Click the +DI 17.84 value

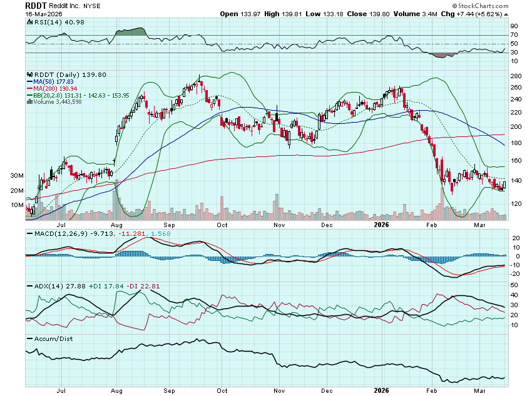click(106, 286)
